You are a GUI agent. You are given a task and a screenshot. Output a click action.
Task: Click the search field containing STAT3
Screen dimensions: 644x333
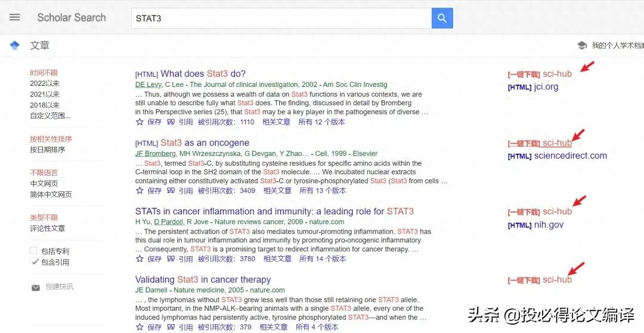coord(281,18)
